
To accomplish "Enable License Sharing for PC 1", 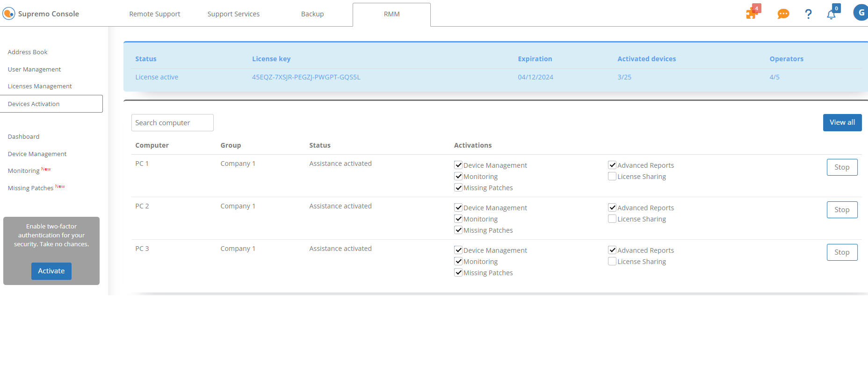I will tap(612, 176).
